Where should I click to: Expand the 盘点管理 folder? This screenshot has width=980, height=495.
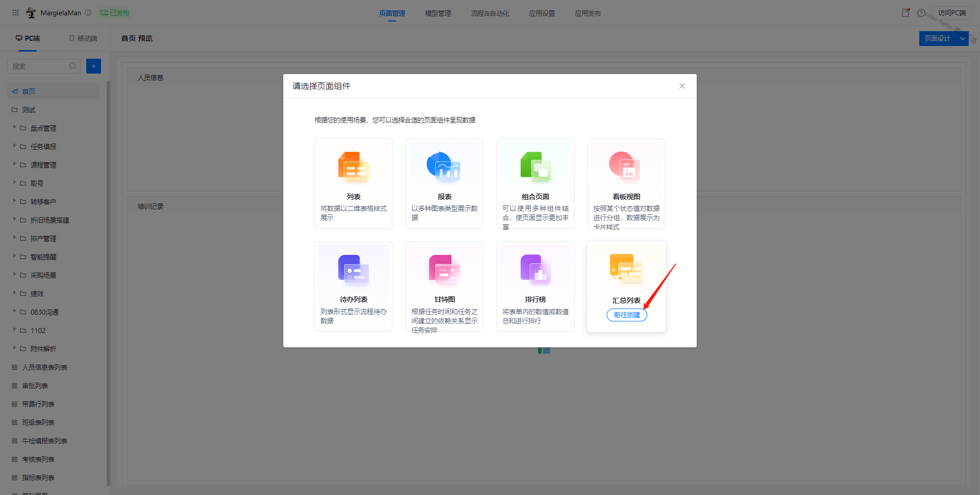click(15, 128)
